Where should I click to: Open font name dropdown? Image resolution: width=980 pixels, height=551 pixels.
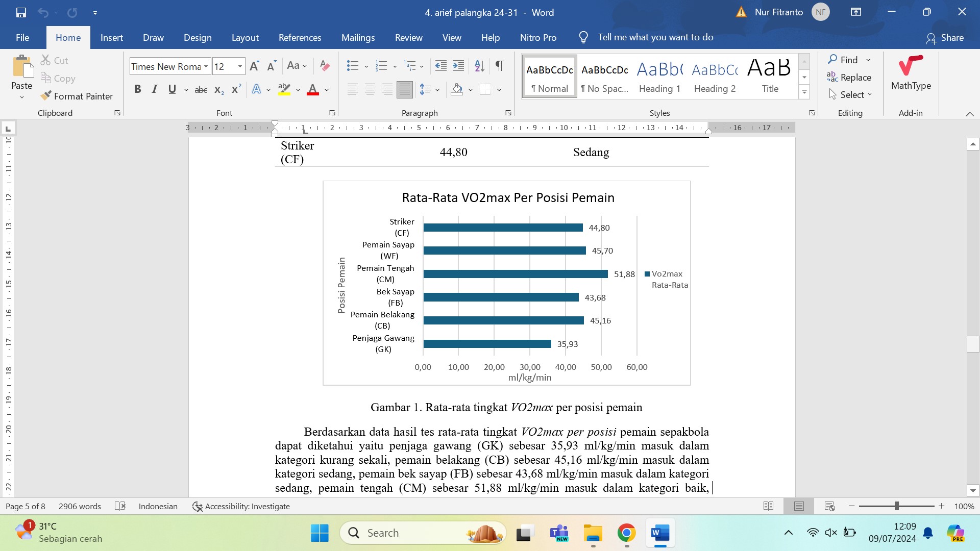[x=206, y=66]
